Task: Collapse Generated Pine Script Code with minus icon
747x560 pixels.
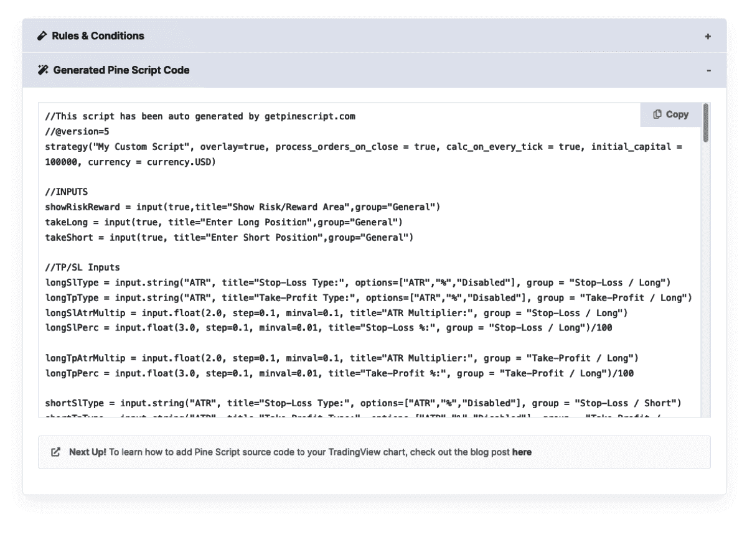Action: click(708, 71)
